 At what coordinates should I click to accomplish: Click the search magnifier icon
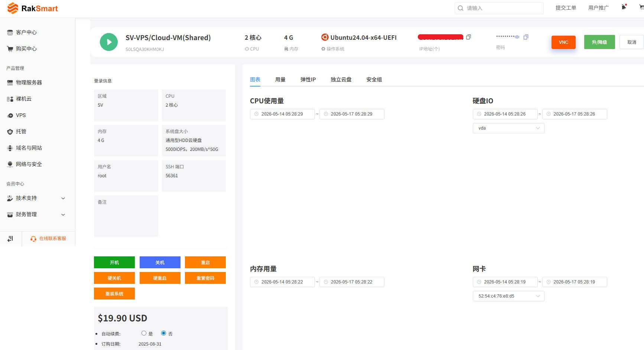click(x=461, y=8)
